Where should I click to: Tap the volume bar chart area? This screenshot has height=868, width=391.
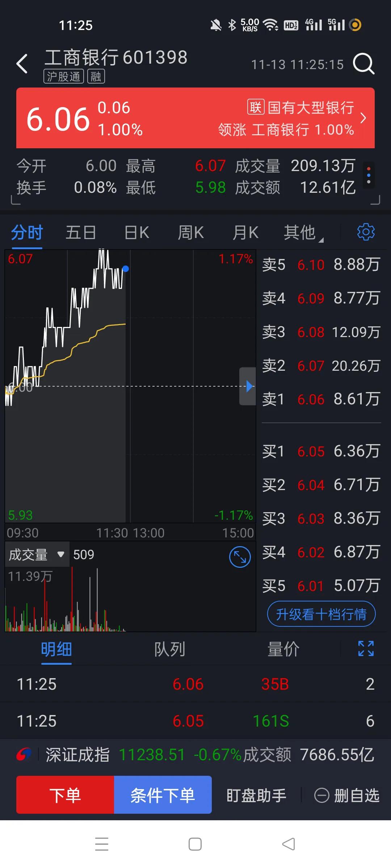pos(130,599)
